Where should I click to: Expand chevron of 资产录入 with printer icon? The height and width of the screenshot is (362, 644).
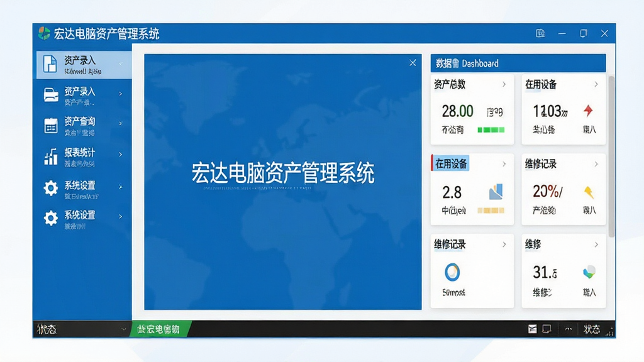point(120,94)
